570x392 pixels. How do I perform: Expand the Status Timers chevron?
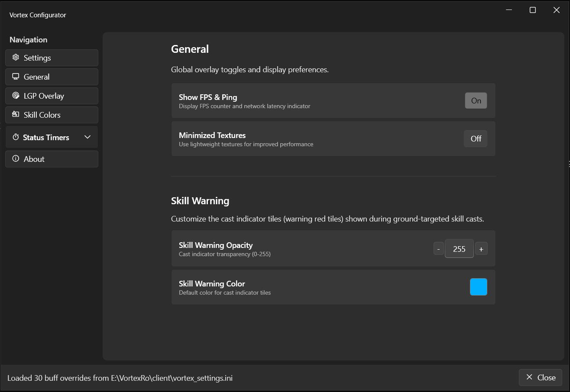[x=87, y=137]
